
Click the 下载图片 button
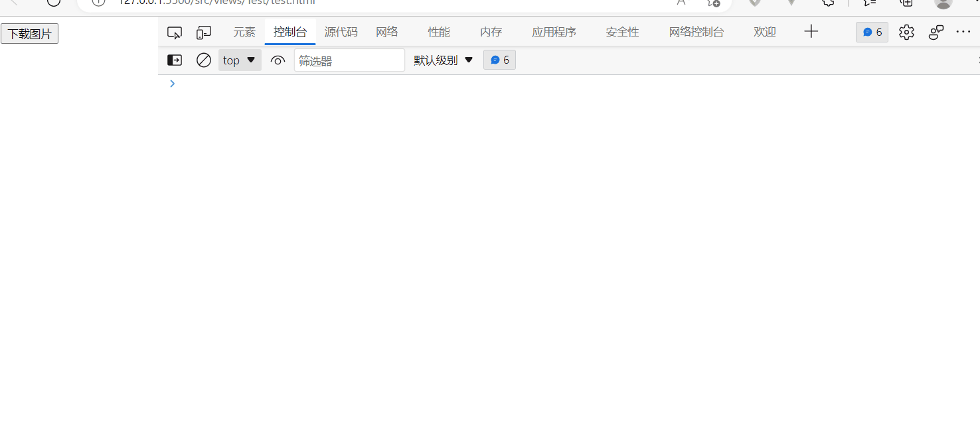[29, 33]
